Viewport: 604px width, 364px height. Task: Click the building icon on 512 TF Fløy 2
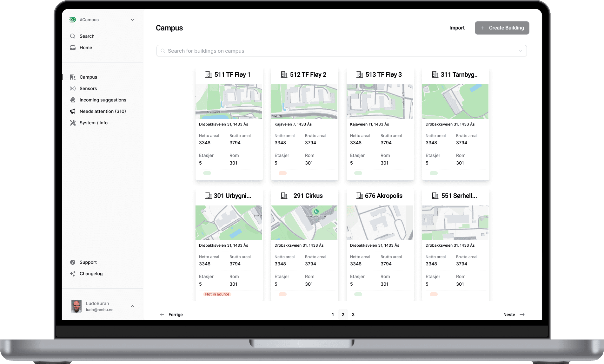click(284, 75)
